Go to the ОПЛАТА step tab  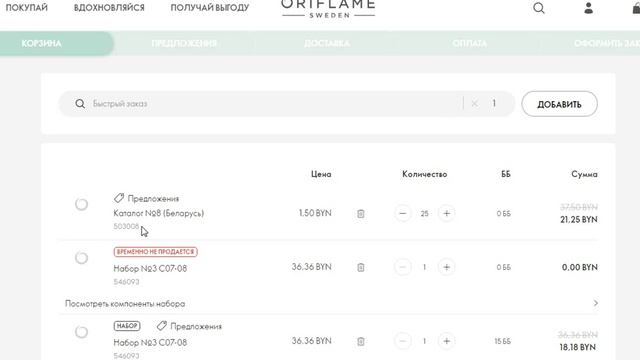coord(469,43)
